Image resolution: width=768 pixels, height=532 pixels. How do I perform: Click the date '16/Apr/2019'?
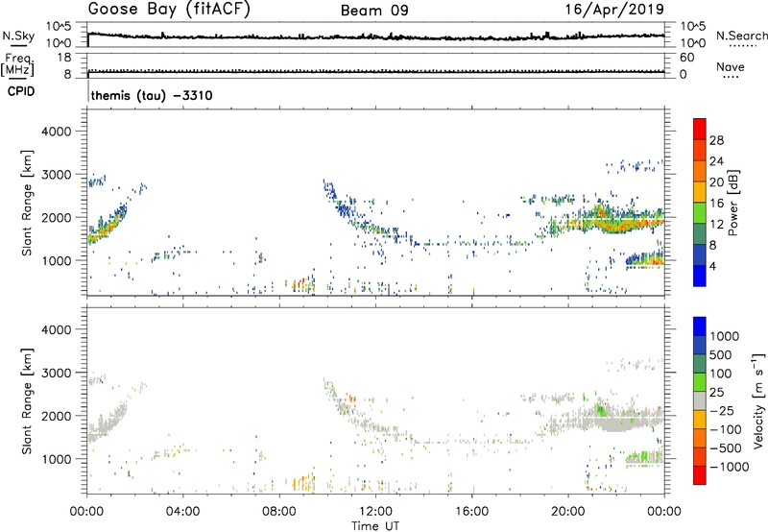tap(615, 10)
